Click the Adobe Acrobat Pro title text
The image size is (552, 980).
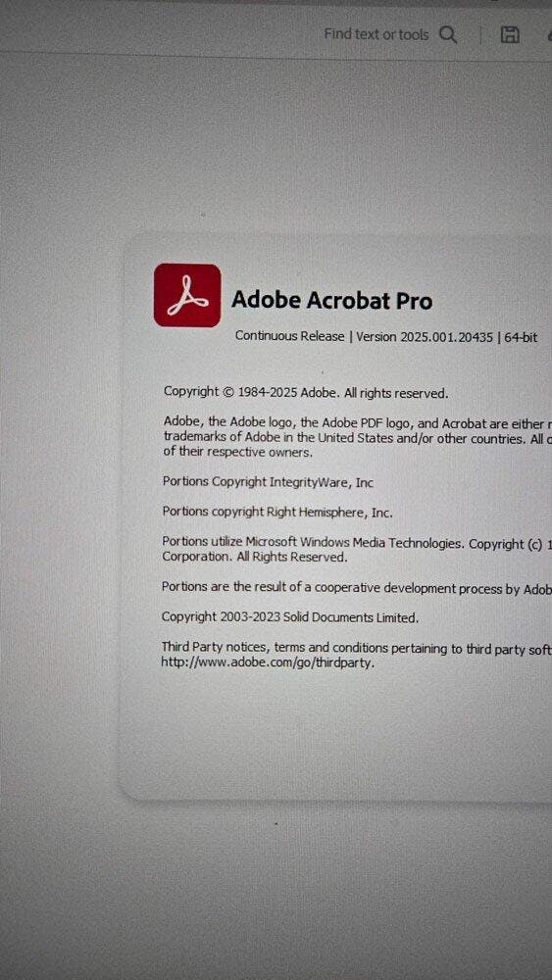tap(332, 300)
